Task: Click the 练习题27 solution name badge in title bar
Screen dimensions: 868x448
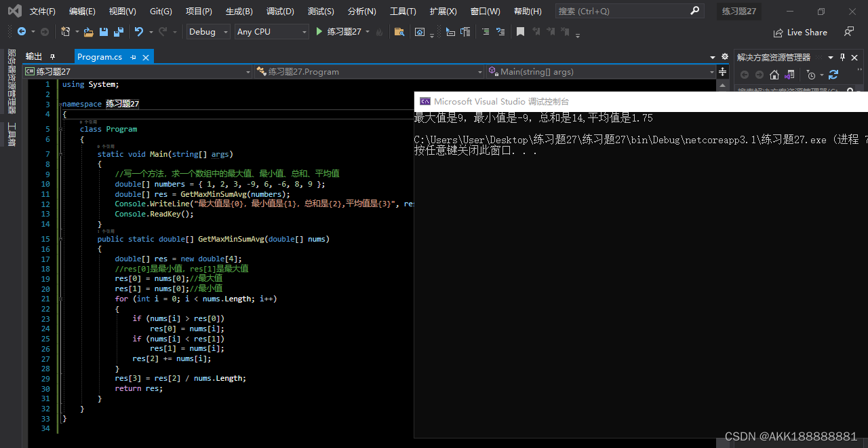Action: point(739,12)
